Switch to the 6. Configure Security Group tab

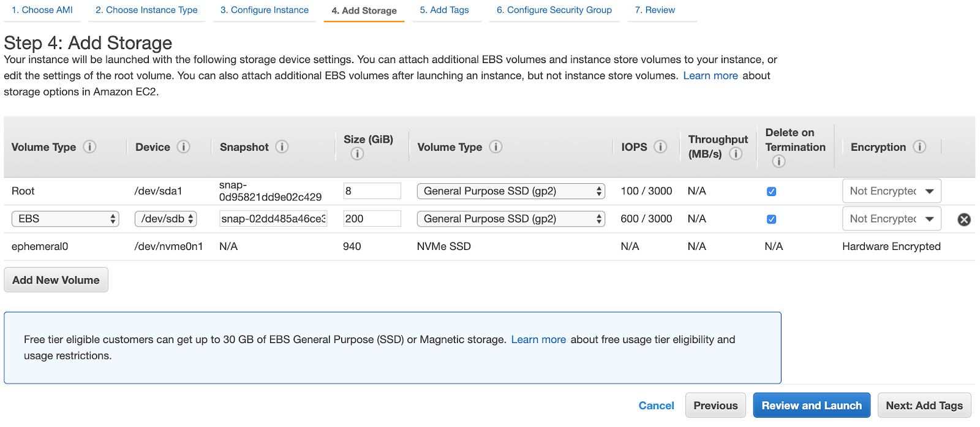[x=554, y=10]
